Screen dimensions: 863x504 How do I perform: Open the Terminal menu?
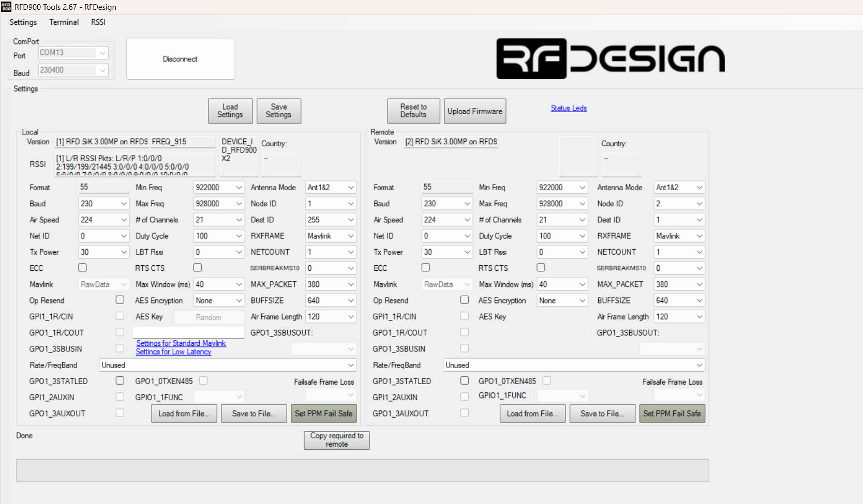[64, 22]
